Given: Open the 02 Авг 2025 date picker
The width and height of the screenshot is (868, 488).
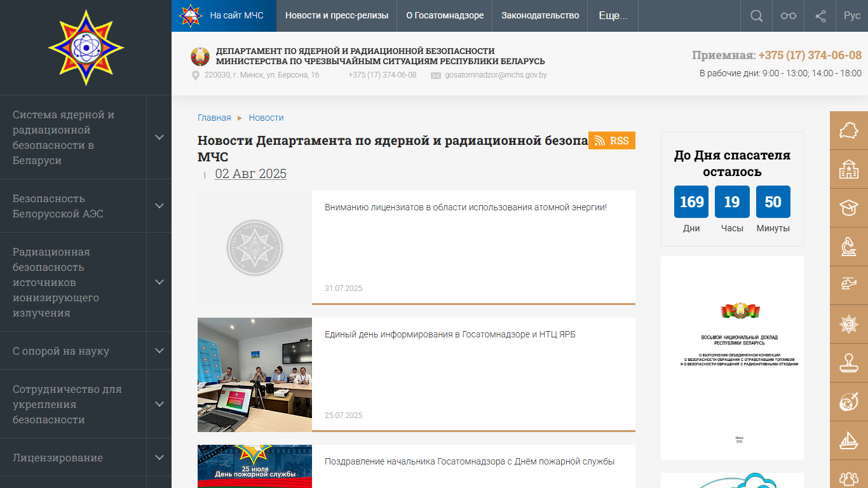Looking at the screenshot, I should [x=251, y=174].
